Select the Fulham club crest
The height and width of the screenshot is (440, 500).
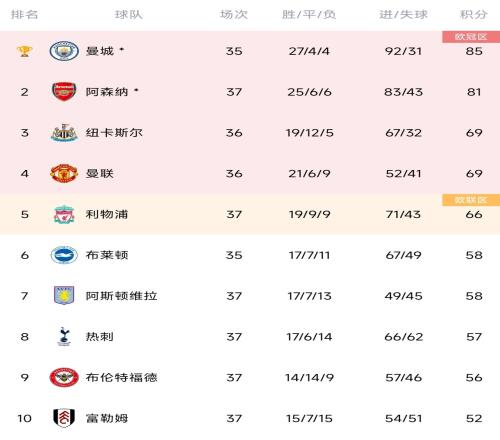click(x=64, y=418)
